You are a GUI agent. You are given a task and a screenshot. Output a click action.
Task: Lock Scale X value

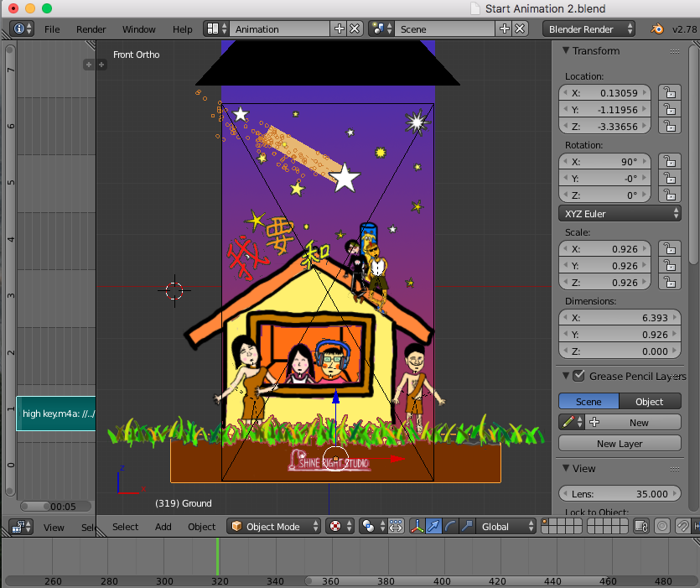pyautogui.click(x=670, y=249)
